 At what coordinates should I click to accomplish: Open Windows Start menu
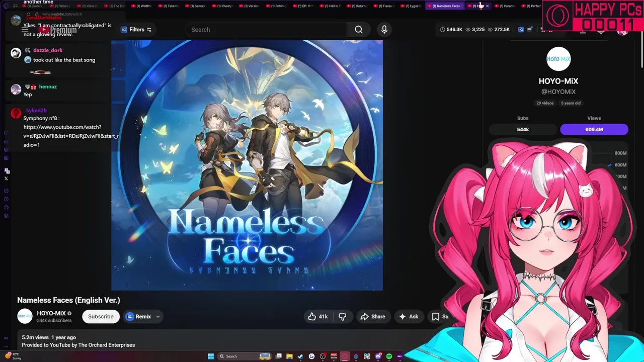pyautogui.click(x=211, y=356)
